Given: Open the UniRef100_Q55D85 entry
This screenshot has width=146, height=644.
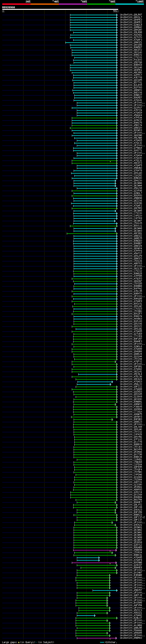Looking at the screenshot, I should [x=131, y=633].
